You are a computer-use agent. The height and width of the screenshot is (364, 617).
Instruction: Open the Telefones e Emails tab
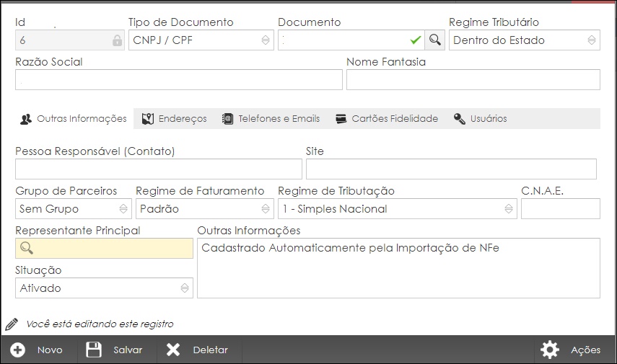coord(271,119)
